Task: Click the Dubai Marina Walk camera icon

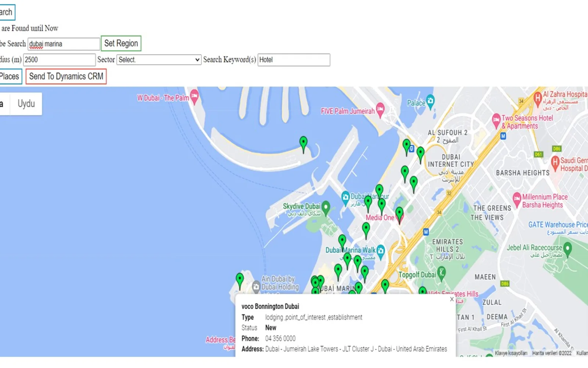Action: [x=381, y=251]
